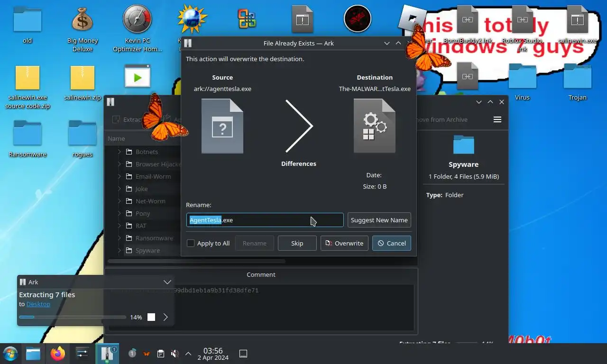The height and width of the screenshot is (364, 607).
Task: Click the butterfly icon in system tray
Action: click(x=147, y=354)
